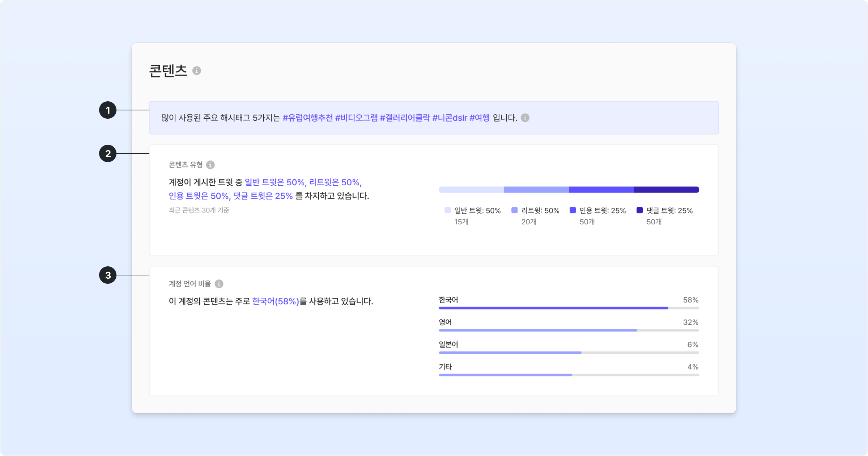Viewport: 868px width, 456px height.
Task: Click 리트윗 legend color swatch
Action: 514,210
